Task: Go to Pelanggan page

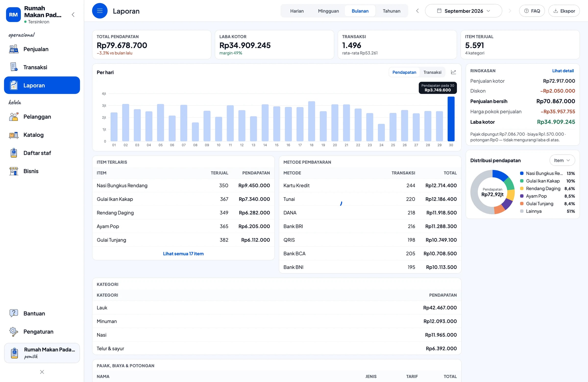Action: 42,117
